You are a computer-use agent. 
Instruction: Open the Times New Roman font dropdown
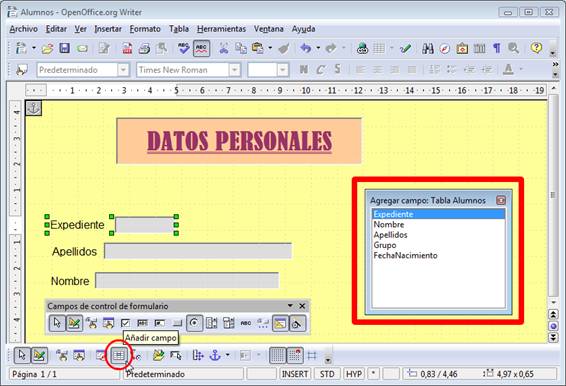235,70
